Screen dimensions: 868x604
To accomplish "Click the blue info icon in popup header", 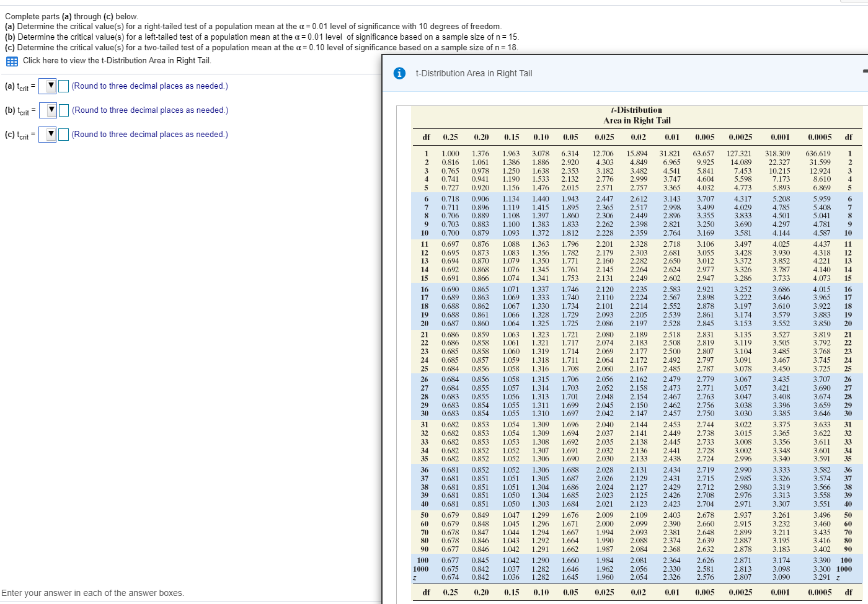I will 400,73.
